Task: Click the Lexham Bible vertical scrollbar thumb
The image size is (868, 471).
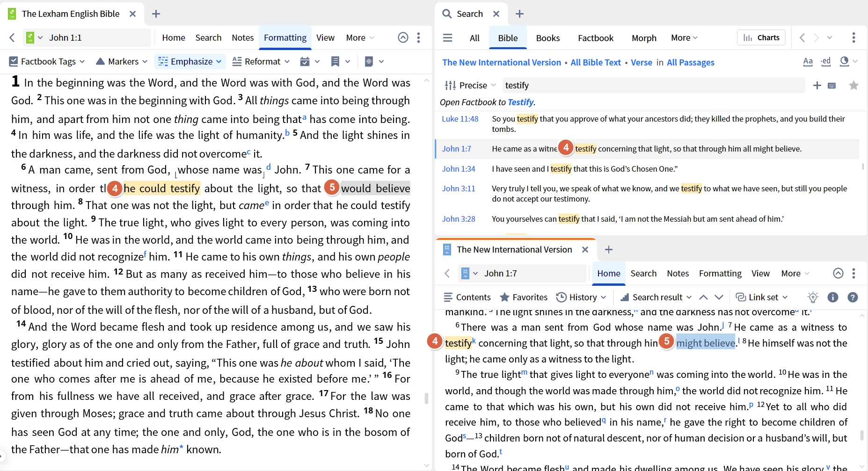Action: coord(426,399)
